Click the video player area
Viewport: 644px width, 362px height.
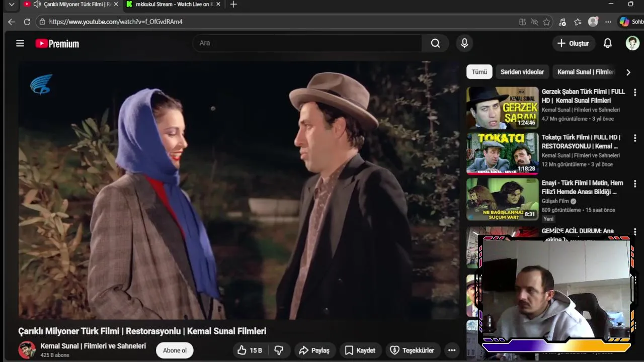coord(238,190)
